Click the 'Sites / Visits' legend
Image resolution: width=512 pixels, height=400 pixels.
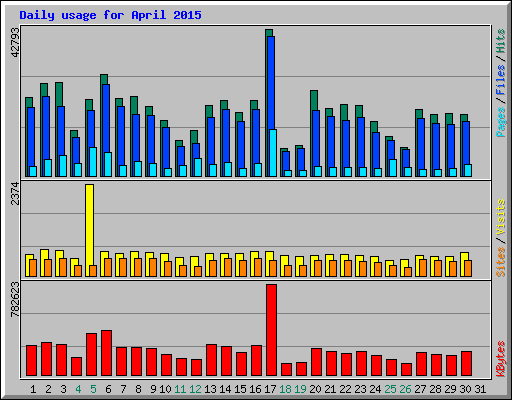pyautogui.click(x=501, y=238)
